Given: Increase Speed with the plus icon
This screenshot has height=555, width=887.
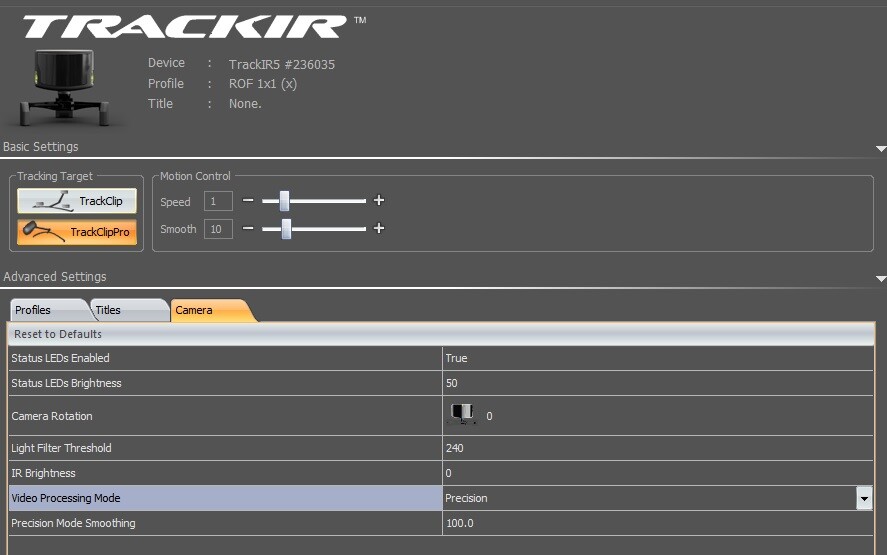Looking at the screenshot, I should pos(379,200).
